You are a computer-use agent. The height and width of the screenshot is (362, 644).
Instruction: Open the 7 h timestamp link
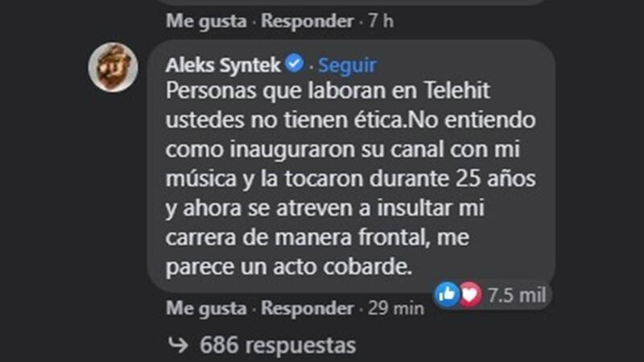coord(381,21)
